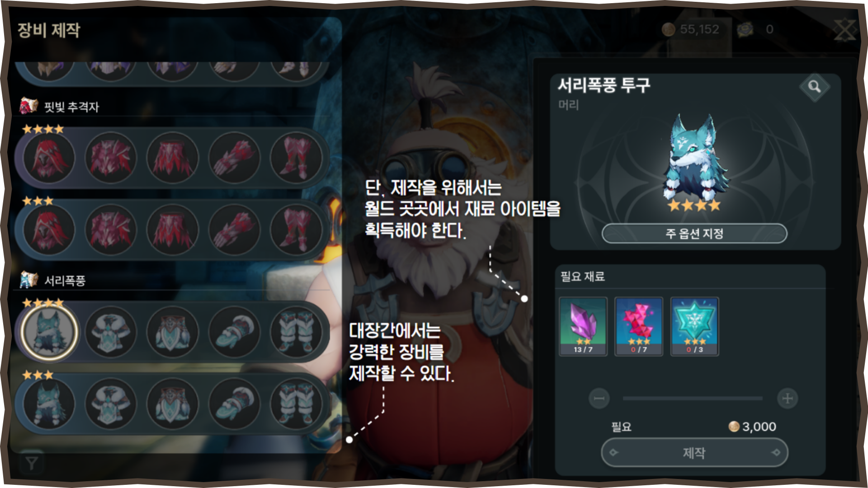Click the 제작 craft button
Viewport: 868px width, 488px height.
694,452
